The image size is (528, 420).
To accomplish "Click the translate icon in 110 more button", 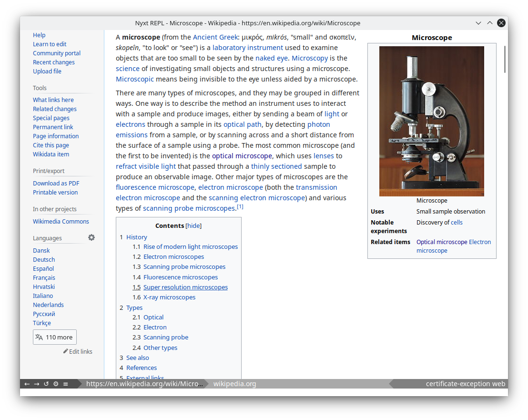I will coord(39,337).
